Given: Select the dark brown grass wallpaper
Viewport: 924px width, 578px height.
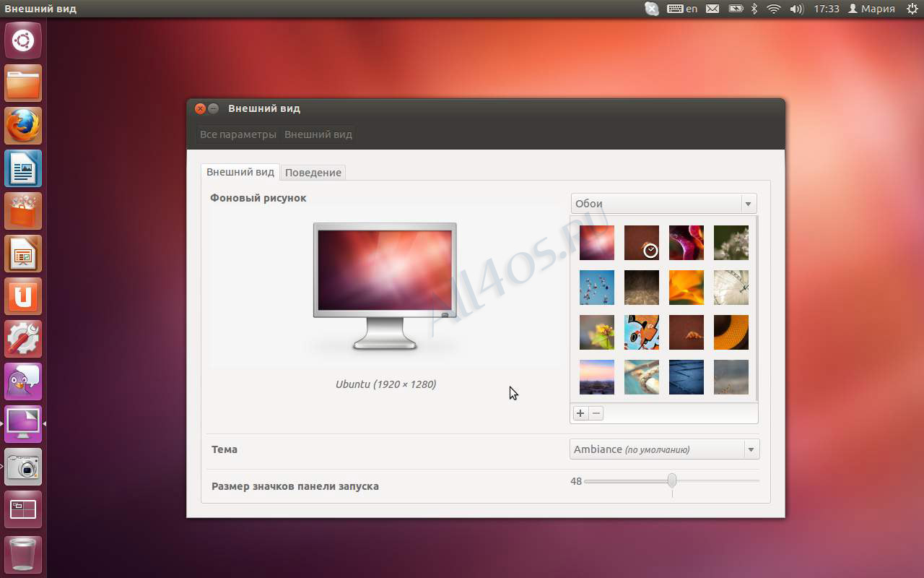Looking at the screenshot, I should (x=642, y=288).
